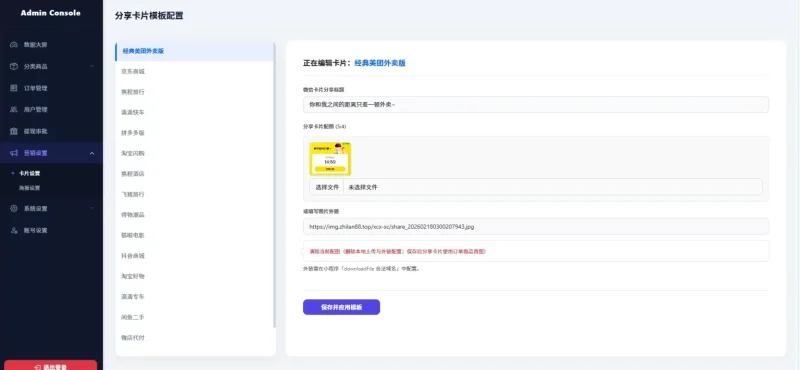Open the 抖音商城 template
The image size is (800, 370).
(194, 256)
